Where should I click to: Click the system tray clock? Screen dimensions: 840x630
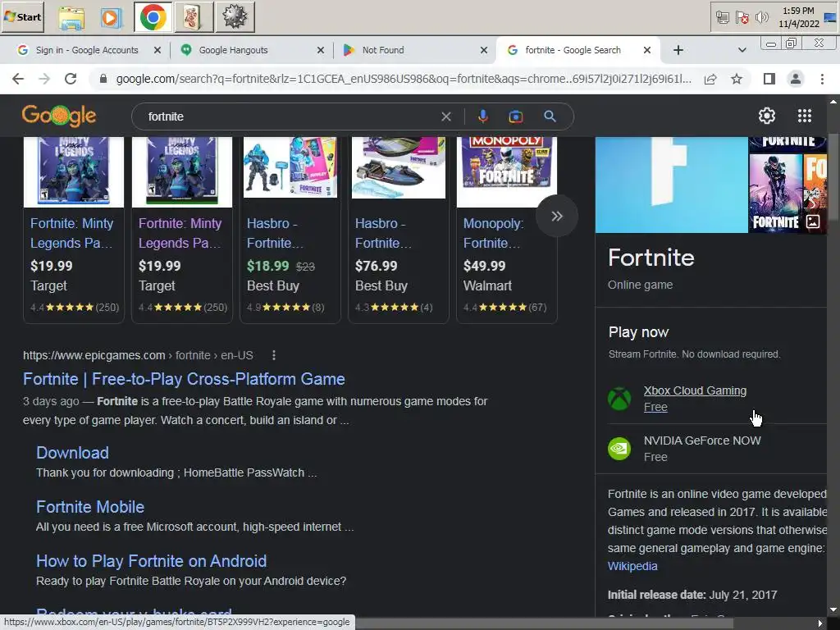click(x=798, y=17)
